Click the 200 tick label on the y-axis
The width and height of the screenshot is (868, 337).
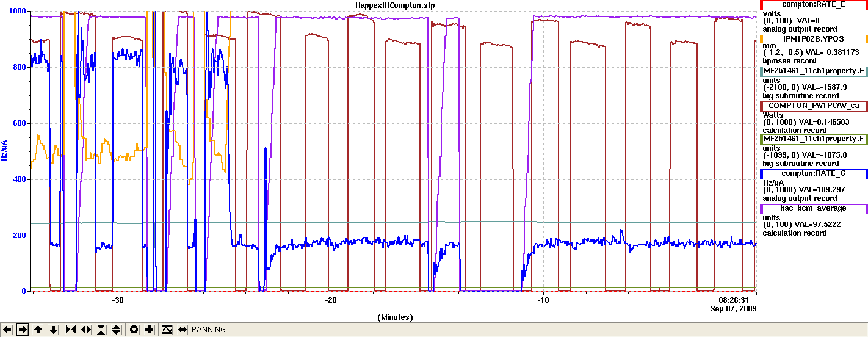click(19, 236)
